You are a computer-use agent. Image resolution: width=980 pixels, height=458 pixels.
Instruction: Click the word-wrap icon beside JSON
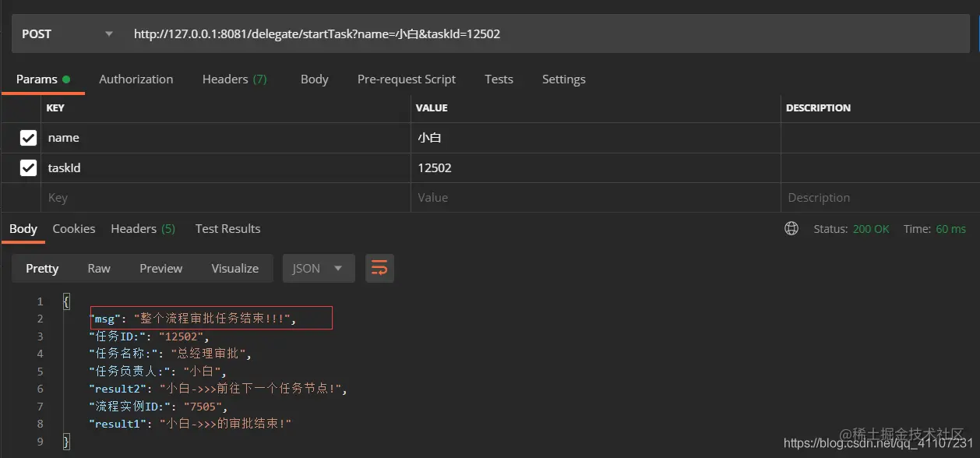pyautogui.click(x=379, y=268)
